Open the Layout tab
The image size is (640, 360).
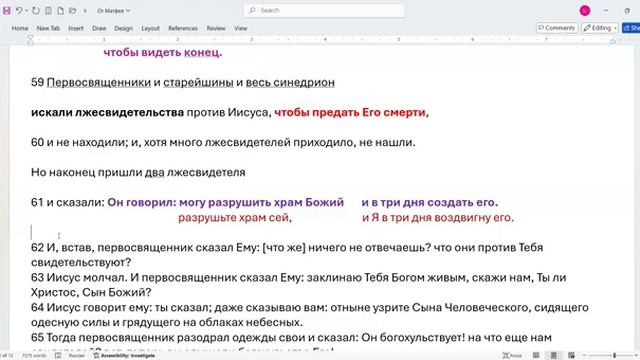(x=150, y=28)
